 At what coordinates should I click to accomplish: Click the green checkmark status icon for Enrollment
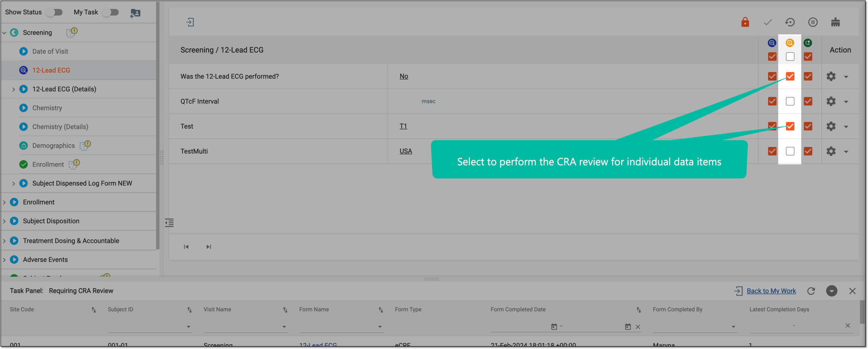[x=24, y=164]
